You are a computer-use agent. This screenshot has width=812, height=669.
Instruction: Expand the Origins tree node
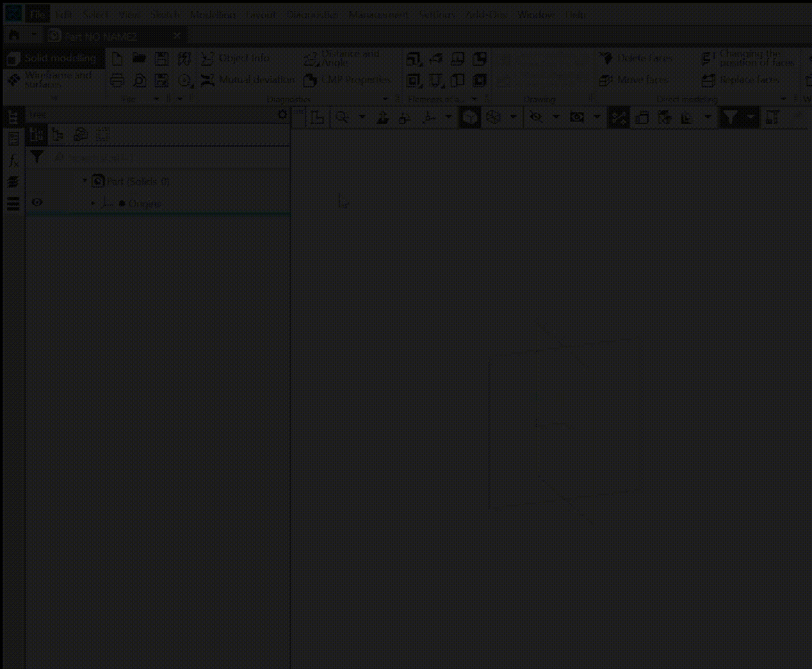[93, 203]
